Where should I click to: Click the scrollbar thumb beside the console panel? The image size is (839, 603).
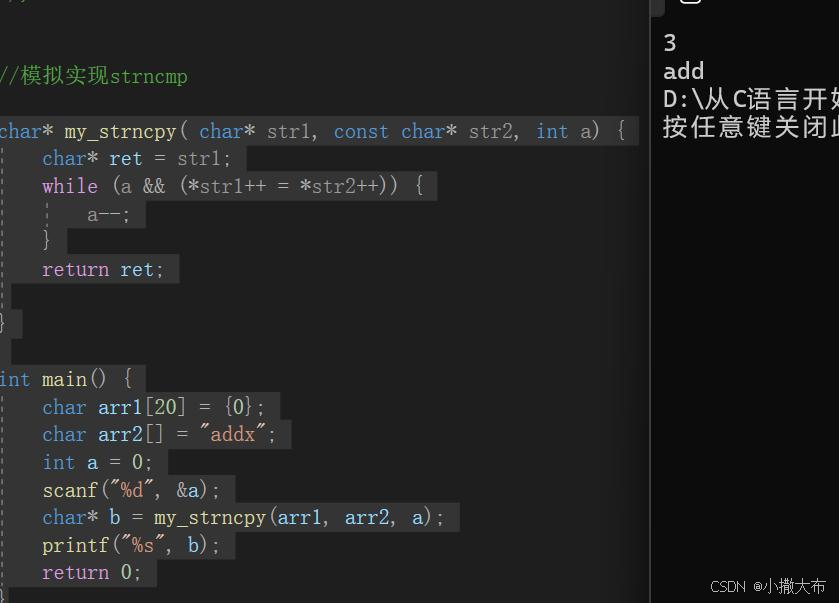pyautogui.click(x=655, y=9)
